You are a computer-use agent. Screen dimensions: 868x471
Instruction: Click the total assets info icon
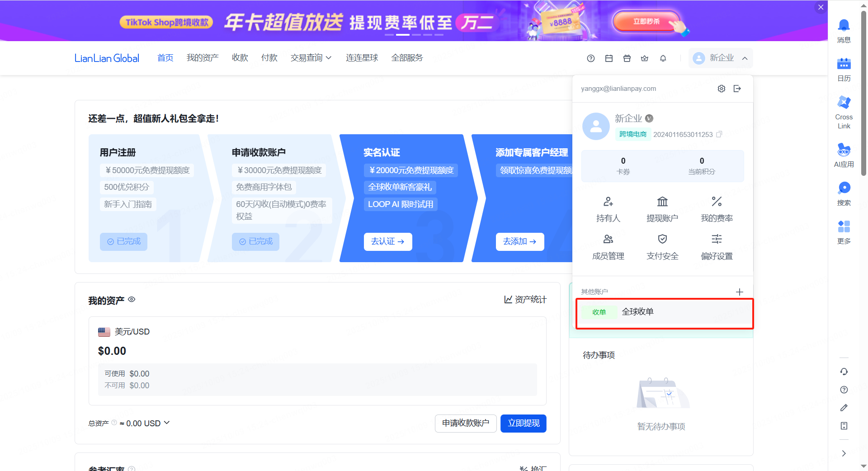114,423
